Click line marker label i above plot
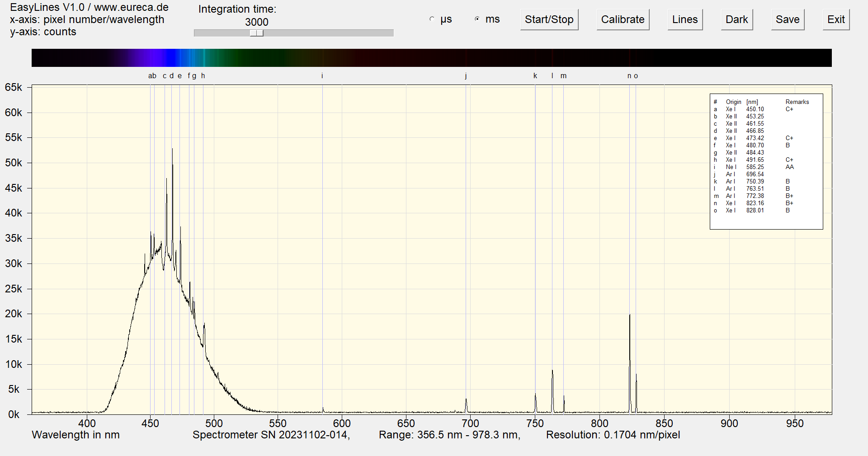This screenshot has height=456, width=868. (322, 75)
